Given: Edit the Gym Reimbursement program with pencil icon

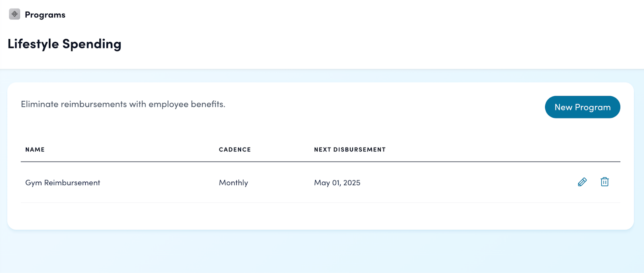Looking at the screenshot, I should [x=582, y=182].
